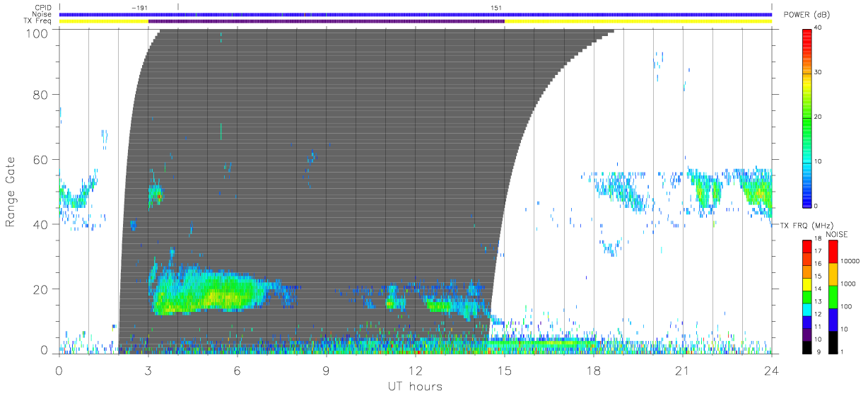Select the CPID value "-191"

click(x=141, y=7)
